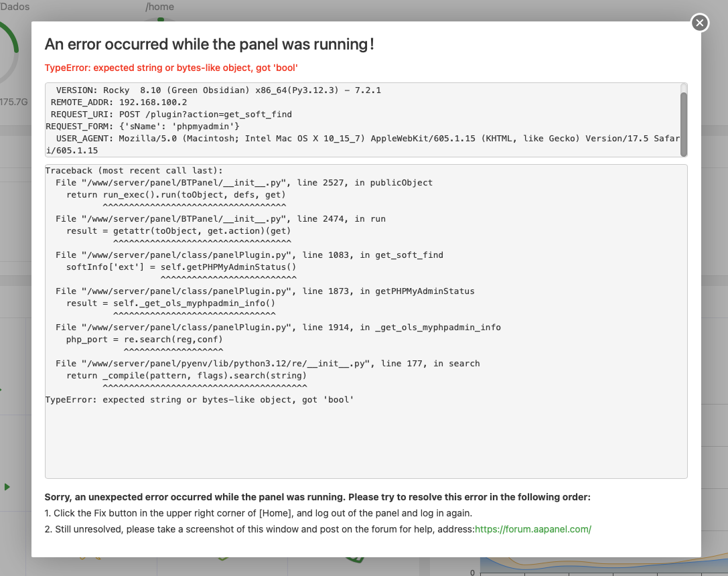Screen dimensions: 728x576
Task: Click the REQUEST_FORM sName phpmyadmin line
Action: (x=142, y=126)
